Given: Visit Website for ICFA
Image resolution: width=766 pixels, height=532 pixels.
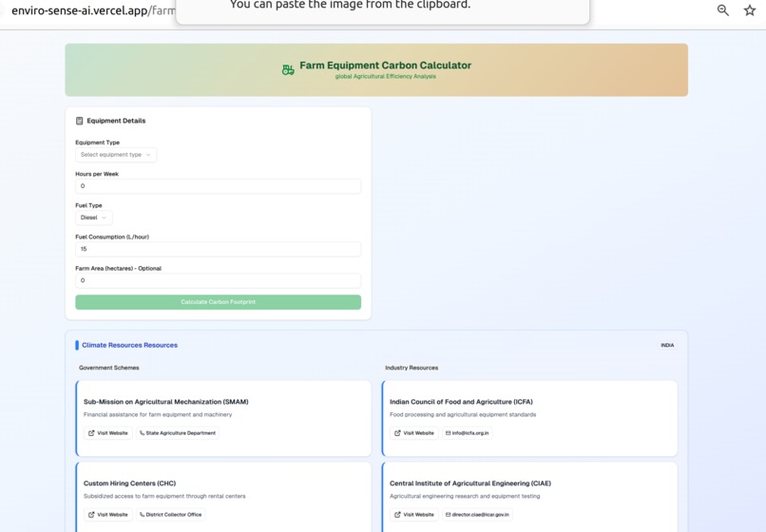Looking at the screenshot, I should click(414, 433).
